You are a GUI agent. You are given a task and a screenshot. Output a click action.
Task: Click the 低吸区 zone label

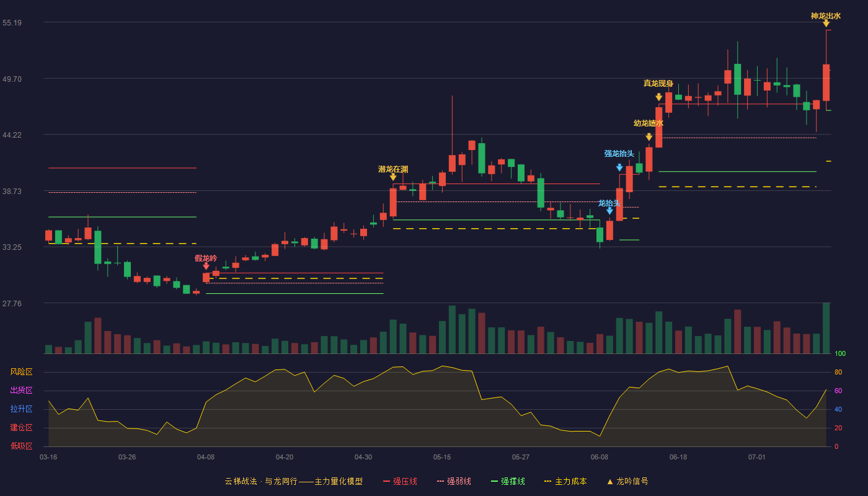point(21,446)
